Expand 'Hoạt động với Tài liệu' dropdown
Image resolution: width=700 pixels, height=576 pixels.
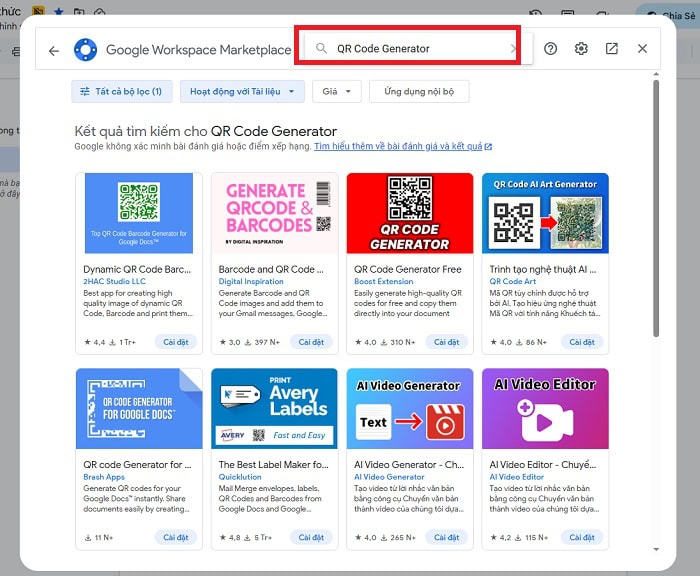tap(242, 92)
